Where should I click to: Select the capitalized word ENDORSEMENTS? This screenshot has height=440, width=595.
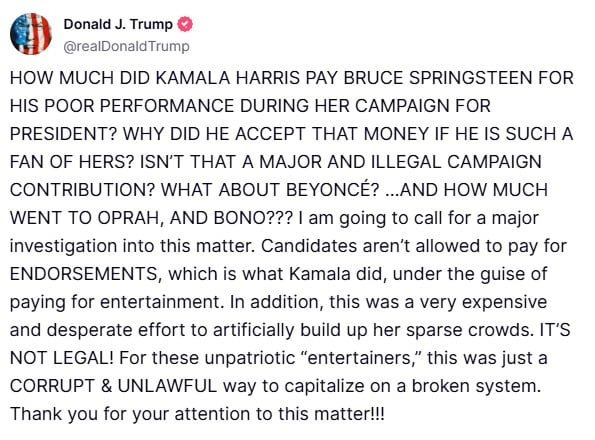83,274
